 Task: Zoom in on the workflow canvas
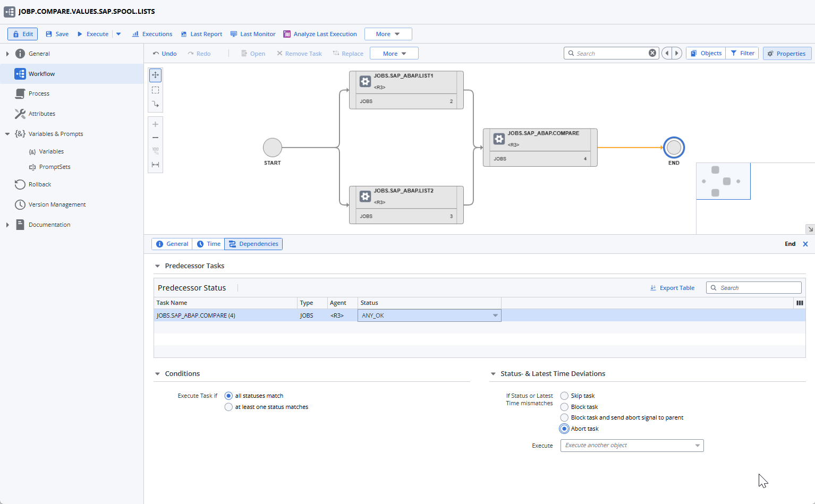point(155,124)
